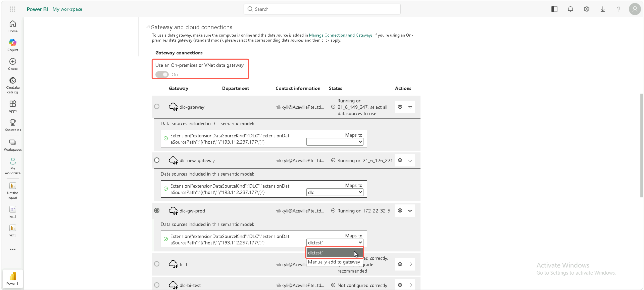Screen dimensions: 644x290
Task: Click the notifications bell icon
Action: pos(570,9)
